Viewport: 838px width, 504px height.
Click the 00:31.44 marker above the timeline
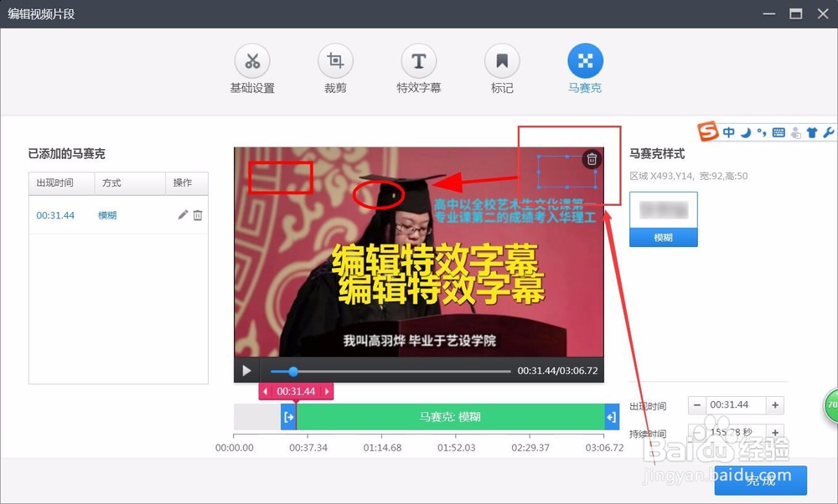click(x=296, y=391)
